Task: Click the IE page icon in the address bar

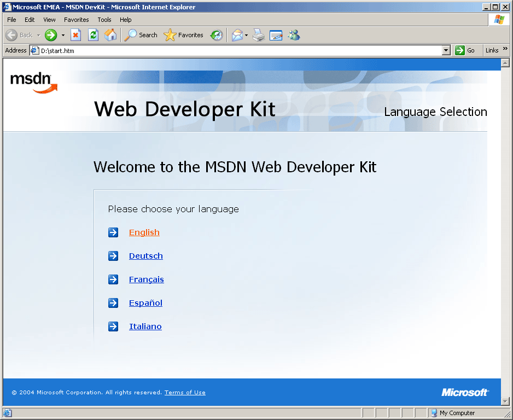Action: pos(35,50)
